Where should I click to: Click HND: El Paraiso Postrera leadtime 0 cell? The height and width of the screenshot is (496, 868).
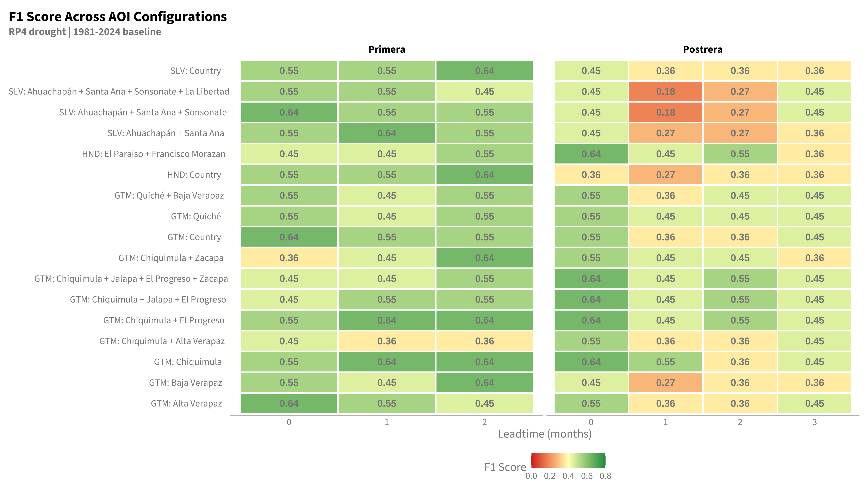tap(591, 154)
